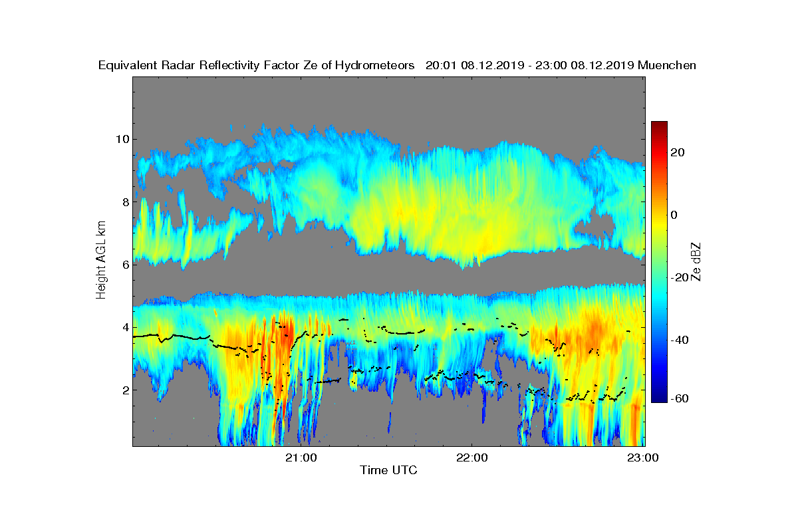Click the height tick label '8'
The width and height of the screenshot is (798, 532).
125,201
